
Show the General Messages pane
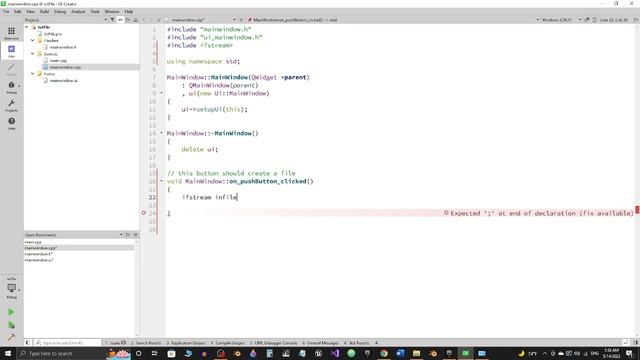pos(321,343)
